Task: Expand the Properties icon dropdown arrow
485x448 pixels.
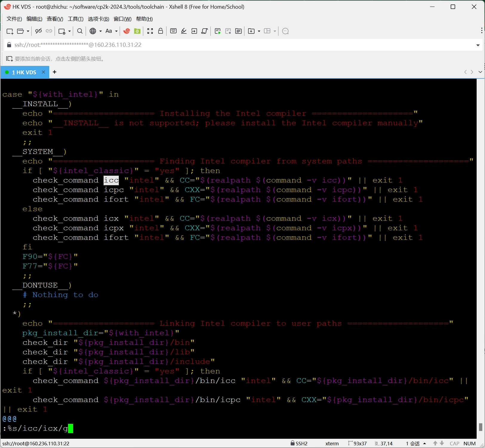Action: point(70,31)
